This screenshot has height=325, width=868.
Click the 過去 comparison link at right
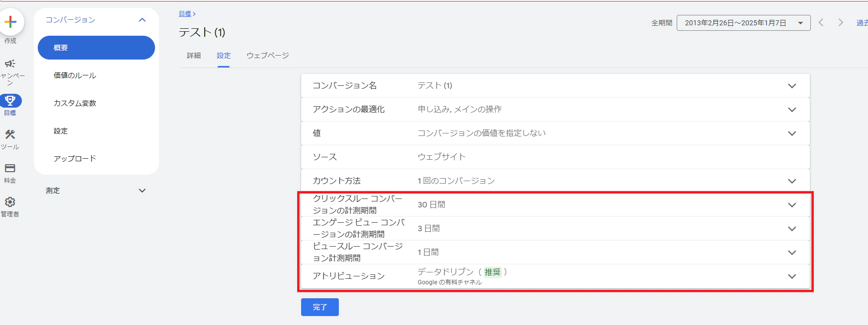pos(862,23)
